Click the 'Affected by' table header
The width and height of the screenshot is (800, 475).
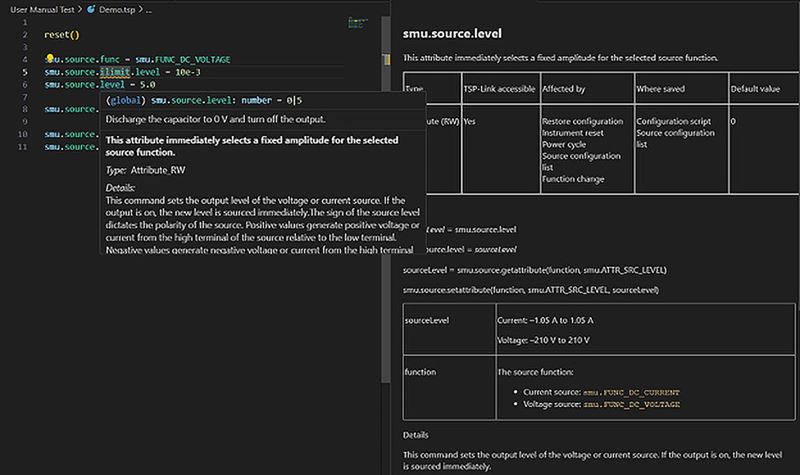point(567,88)
